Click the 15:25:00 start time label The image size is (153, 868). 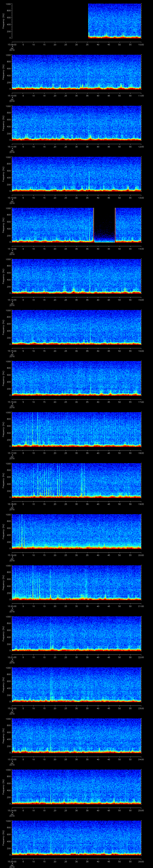[12, 861]
